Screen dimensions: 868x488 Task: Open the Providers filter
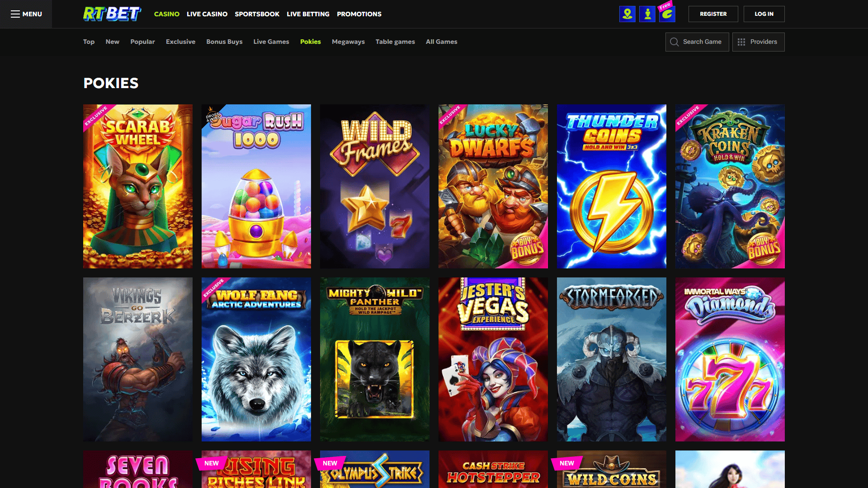click(x=758, y=42)
